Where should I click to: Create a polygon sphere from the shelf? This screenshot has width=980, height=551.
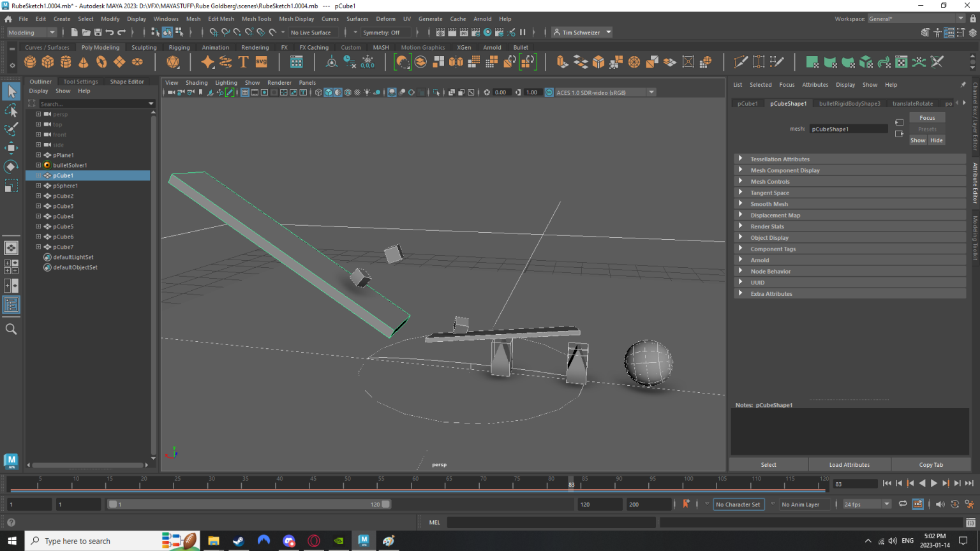[29, 62]
